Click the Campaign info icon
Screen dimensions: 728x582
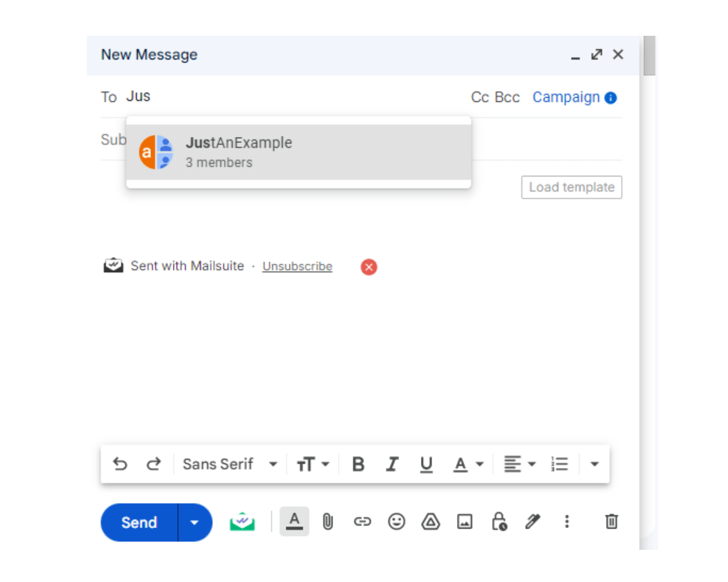point(611,98)
